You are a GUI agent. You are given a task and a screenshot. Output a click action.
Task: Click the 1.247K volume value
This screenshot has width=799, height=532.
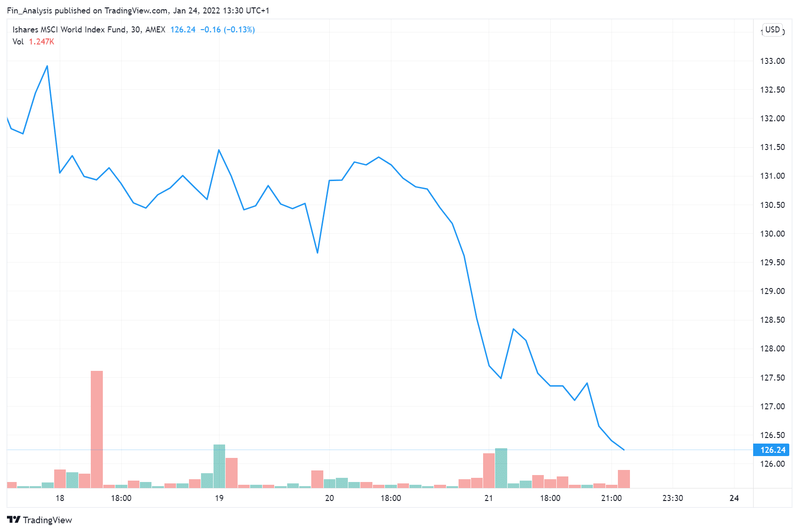click(42, 42)
